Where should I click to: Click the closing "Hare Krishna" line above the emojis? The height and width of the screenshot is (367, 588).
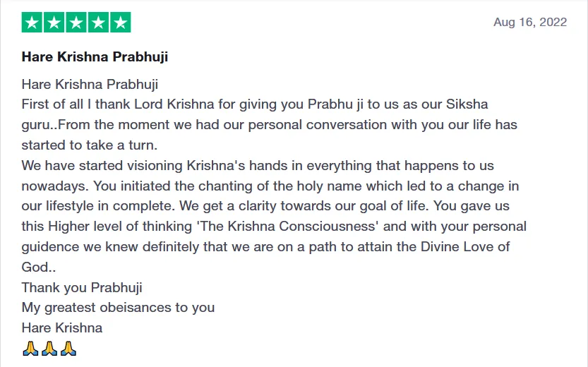tap(62, 328)
